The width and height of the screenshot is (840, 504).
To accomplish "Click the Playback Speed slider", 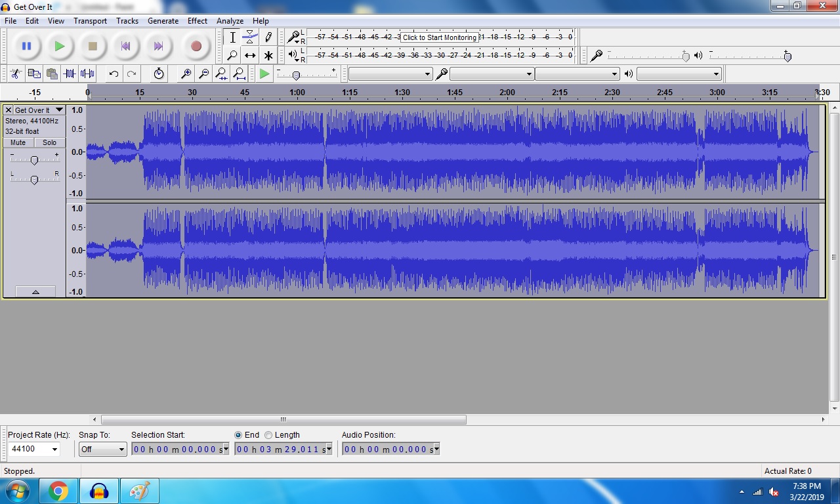I will tap(306, 74).
